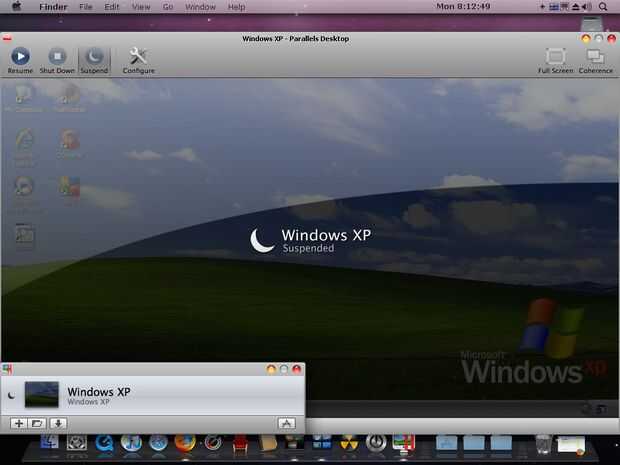Add a new virtual machine with plus button
The image size is (620, 465).
(x=18, y=423)
